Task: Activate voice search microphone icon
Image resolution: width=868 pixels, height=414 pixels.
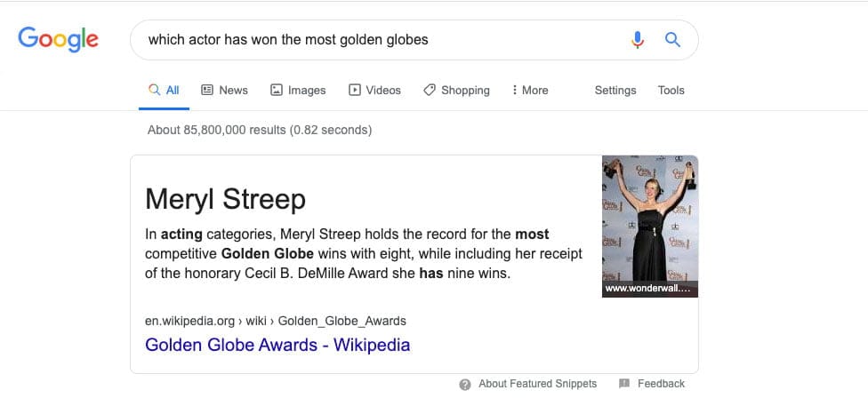Action: click(x=638, y=40)
